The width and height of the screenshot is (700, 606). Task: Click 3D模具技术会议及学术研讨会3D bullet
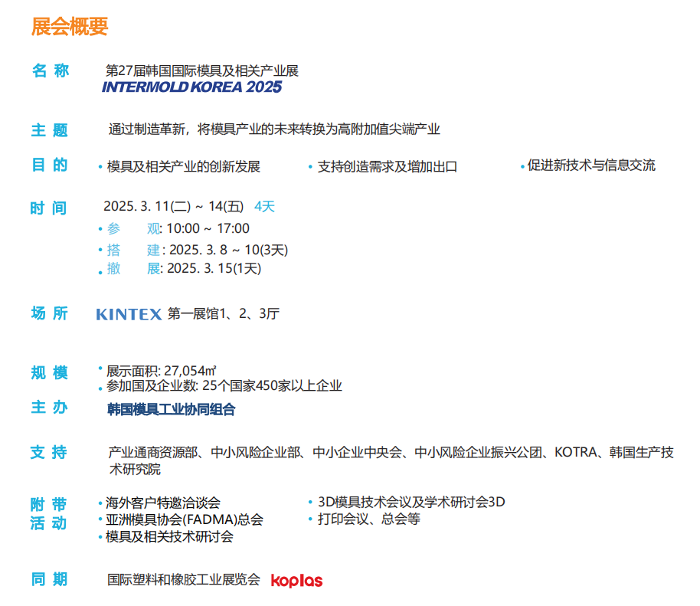[x=411, y=502]
